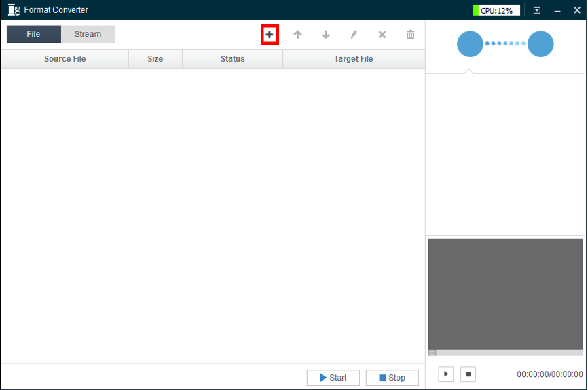Remove selected item with the X icon

[382, 35]
